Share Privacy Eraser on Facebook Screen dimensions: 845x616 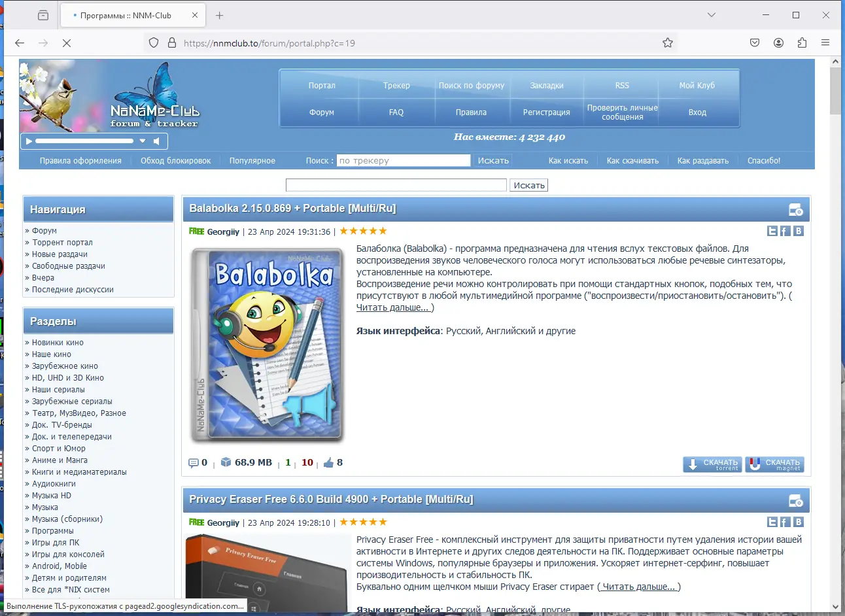[785, 522]
